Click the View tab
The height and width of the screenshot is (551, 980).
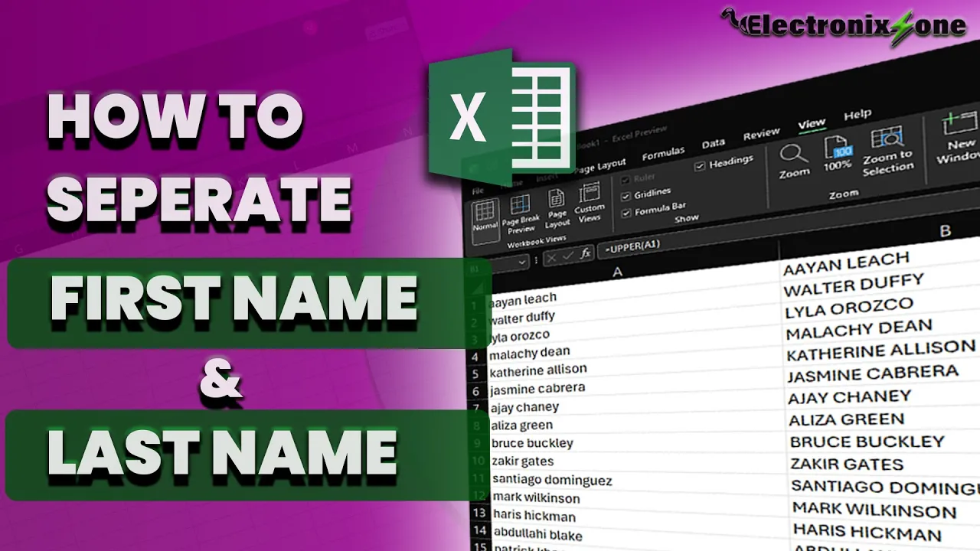pyautogui.click(x=812, y=124)
